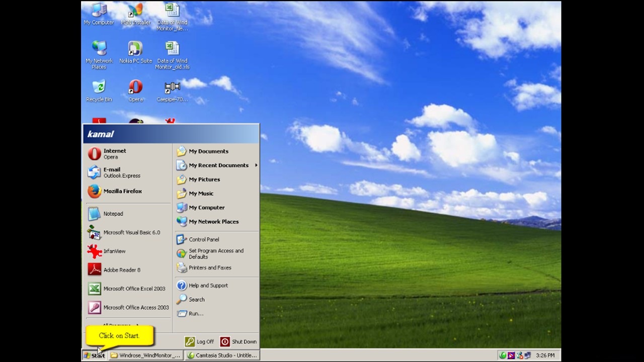Viewport: 644px width, 362px height.
Task: Open My Pictures folder
Action: [216, 179]
